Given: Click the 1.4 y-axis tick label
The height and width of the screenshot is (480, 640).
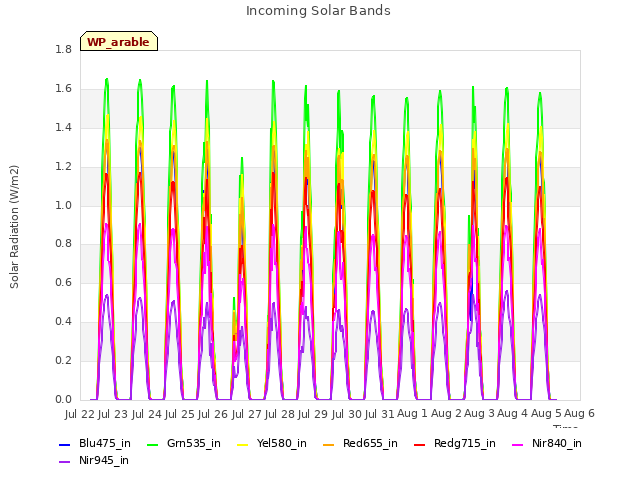Looking at the screenshot, I should tap(63, 127).
